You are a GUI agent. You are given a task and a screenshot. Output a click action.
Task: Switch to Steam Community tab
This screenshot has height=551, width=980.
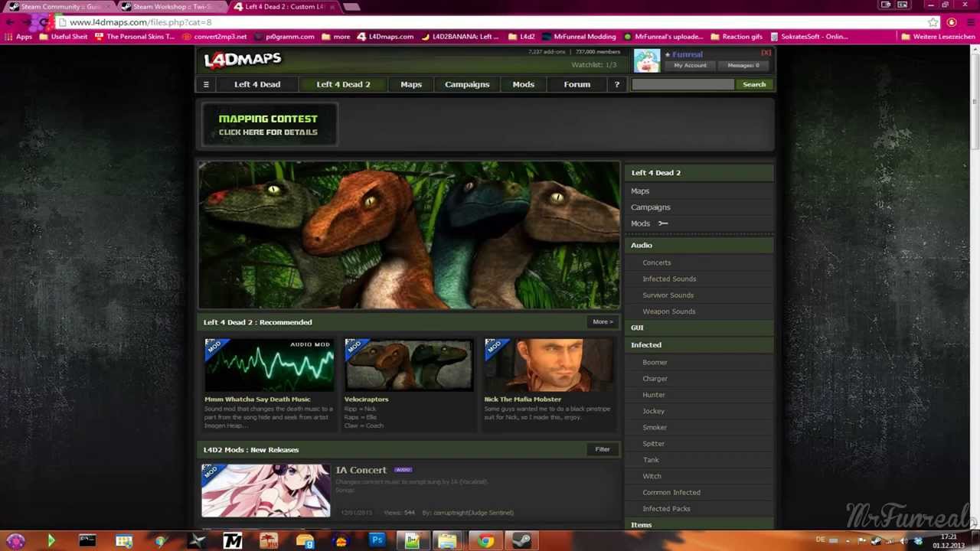pyautogui.click(x=60, y=7)
